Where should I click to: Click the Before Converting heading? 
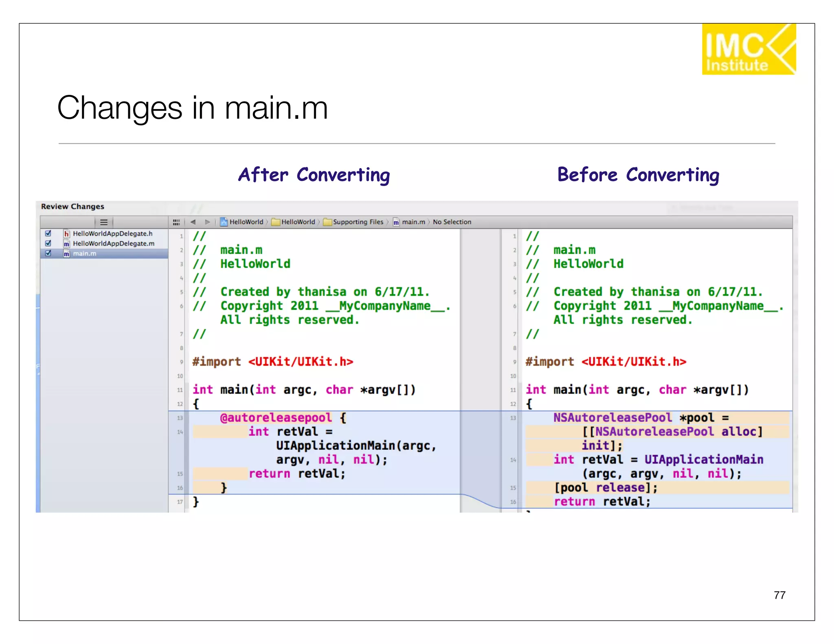[638, 175]
